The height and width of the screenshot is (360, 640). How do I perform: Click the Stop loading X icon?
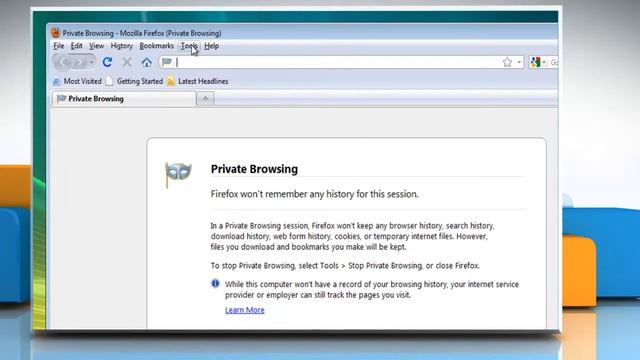[x=127, y=62]
